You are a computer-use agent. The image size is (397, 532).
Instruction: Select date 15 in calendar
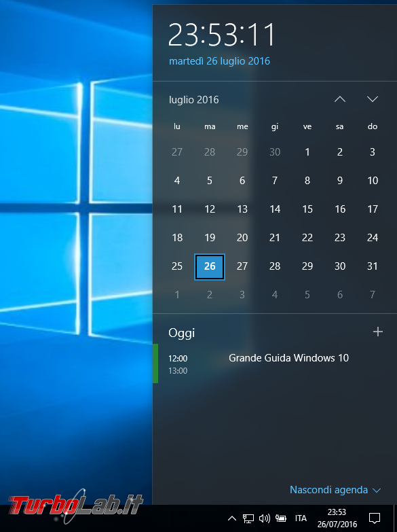[x=307, y=209]
